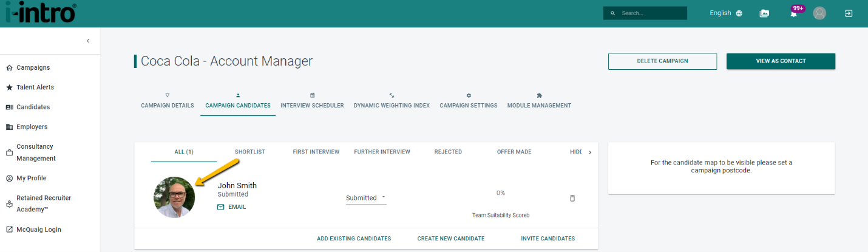
Task: Click Add Existing Candidates
Action: (354, 239)
